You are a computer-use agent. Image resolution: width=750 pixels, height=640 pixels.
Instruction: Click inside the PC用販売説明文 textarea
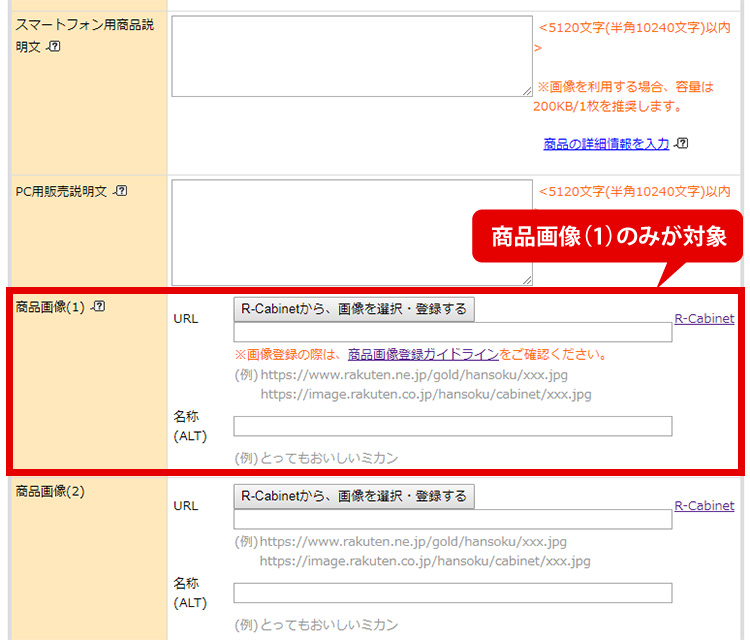[352, 232]
